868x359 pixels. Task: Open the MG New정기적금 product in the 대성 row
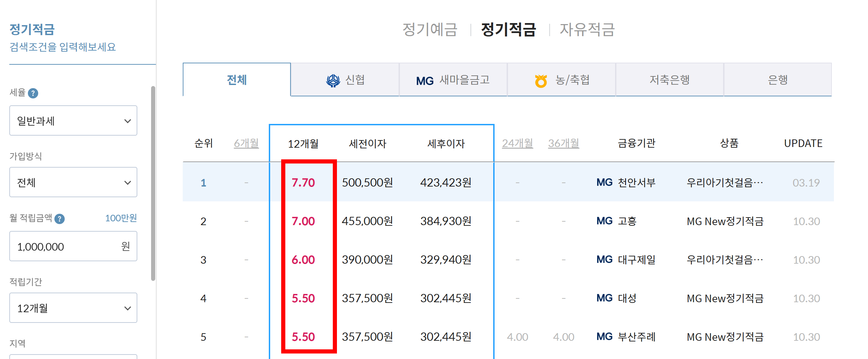pos(725,298)
